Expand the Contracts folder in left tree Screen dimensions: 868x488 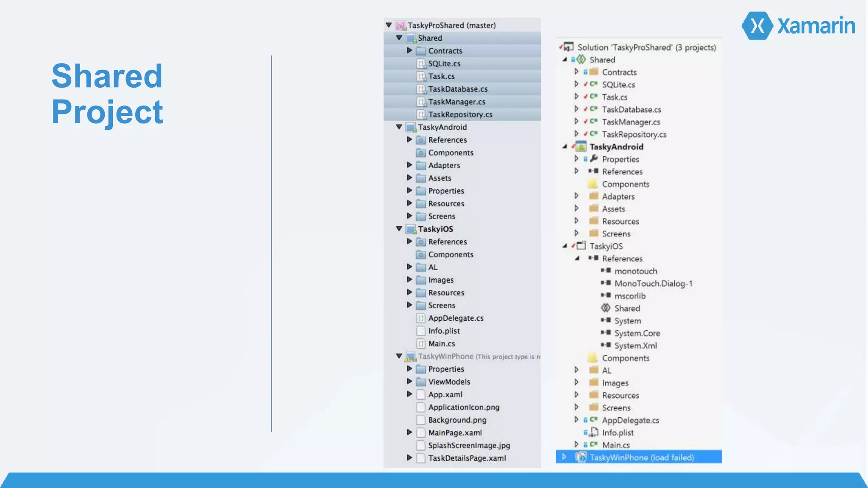click(x=409, y=50)
